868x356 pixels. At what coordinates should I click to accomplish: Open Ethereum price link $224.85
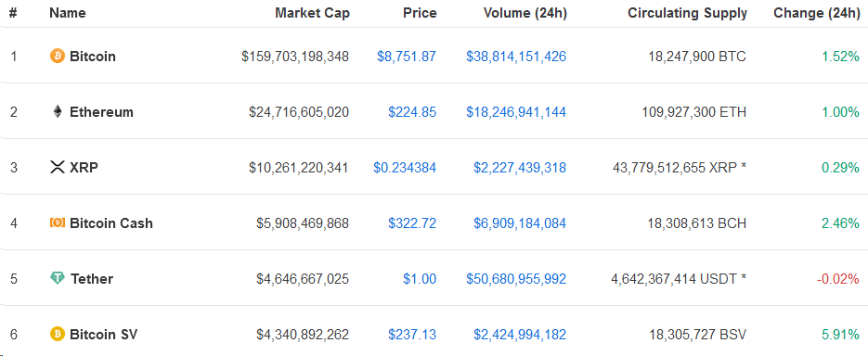click(412, 112)
